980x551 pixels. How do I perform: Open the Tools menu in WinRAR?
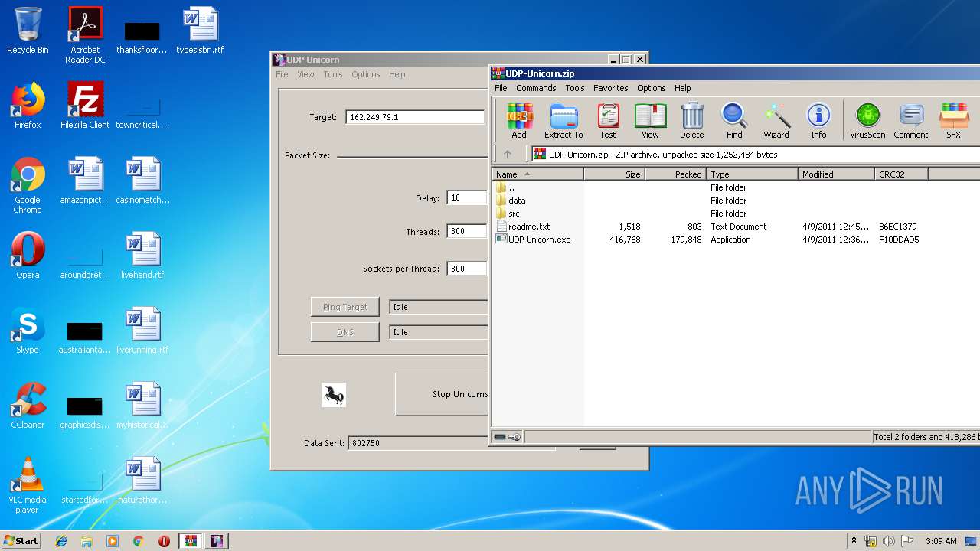tap(575, 88)
